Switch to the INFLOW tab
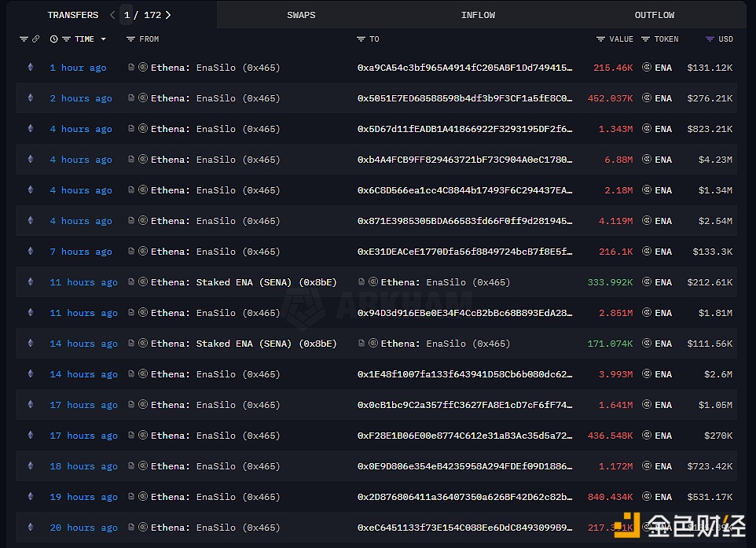 [x=478, y=15]
